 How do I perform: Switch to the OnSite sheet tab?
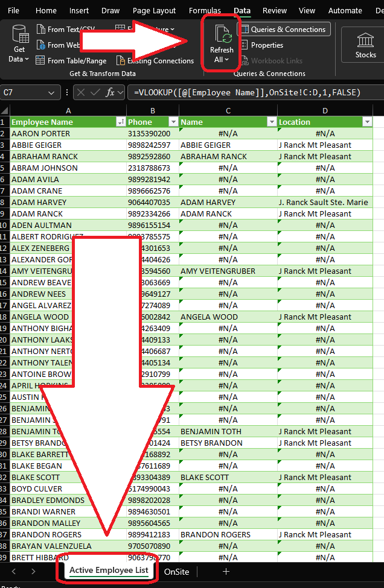coord(176,571)
